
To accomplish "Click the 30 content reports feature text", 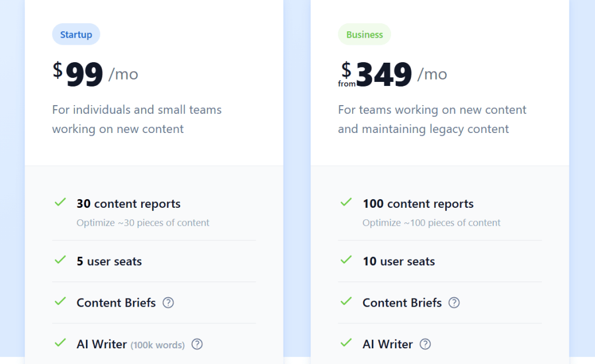I will click(x=128, y=204).
